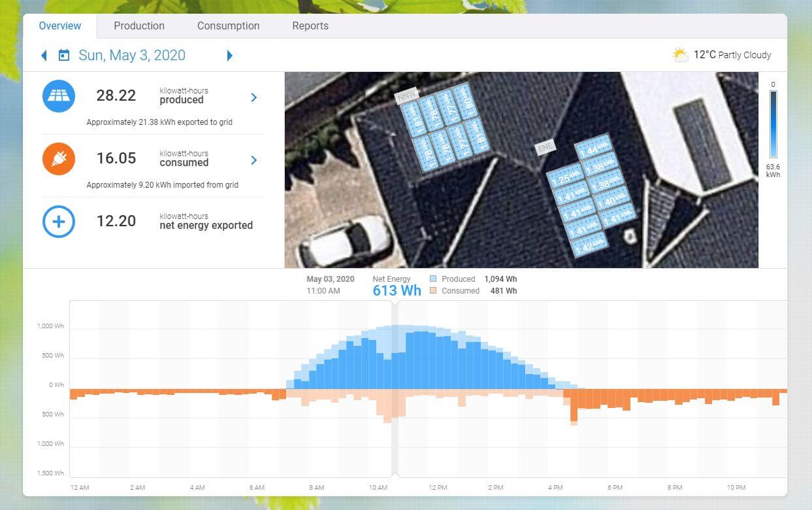The width and height of the screenshot is (812, 510).
Task: Advance to next day with right arrow
Action: click(x=229, y=56)
